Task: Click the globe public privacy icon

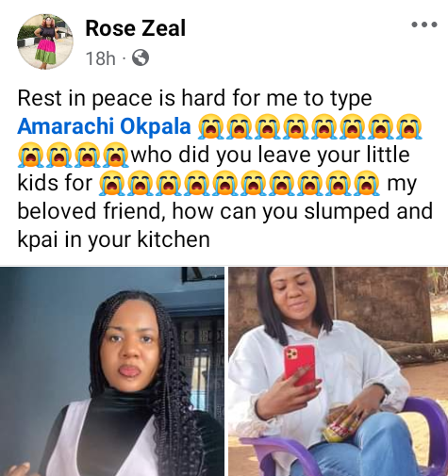Action: click(x=141, y=57)
